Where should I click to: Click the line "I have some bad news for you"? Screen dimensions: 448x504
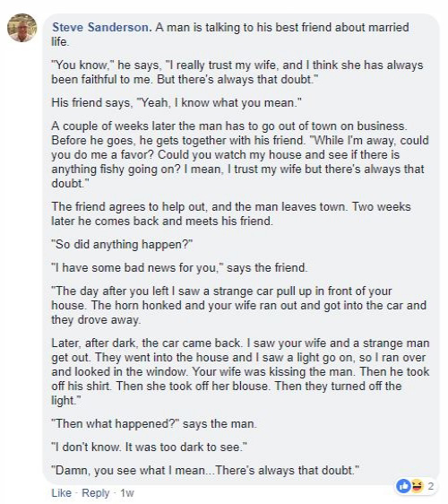(179, 267)
